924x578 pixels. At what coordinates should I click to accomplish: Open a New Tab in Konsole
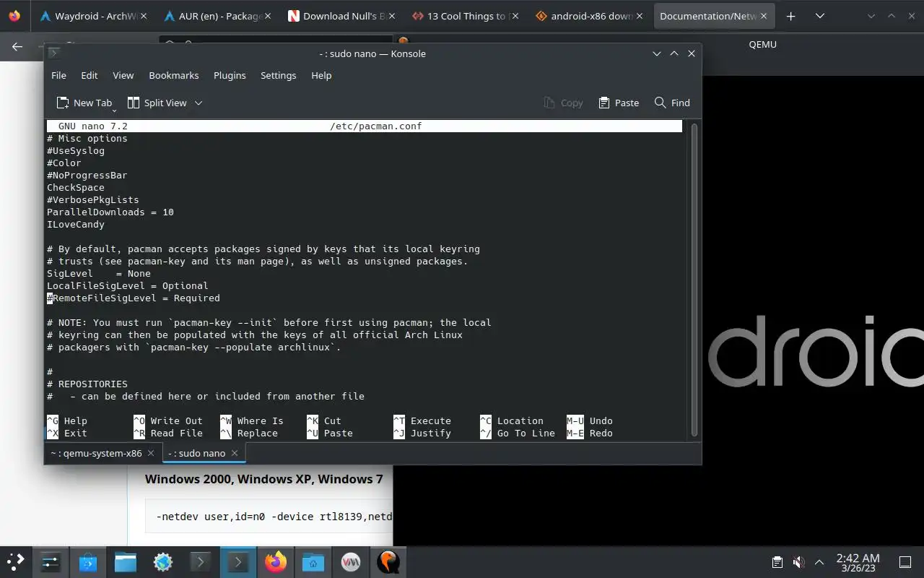pos(84,103)
